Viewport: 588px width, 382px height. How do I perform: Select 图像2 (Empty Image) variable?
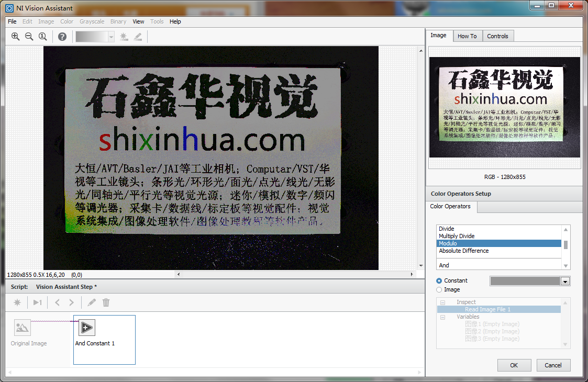point(492,331)
